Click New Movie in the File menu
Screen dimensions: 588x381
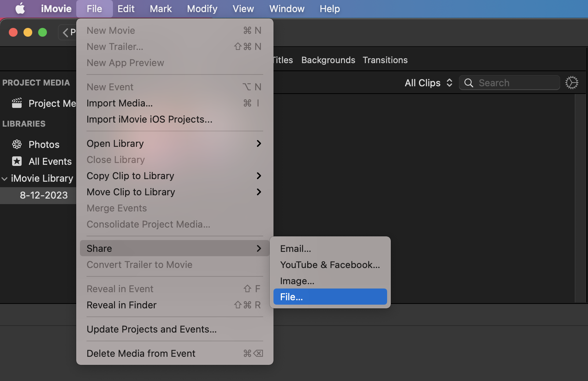(x=111, y=30)
